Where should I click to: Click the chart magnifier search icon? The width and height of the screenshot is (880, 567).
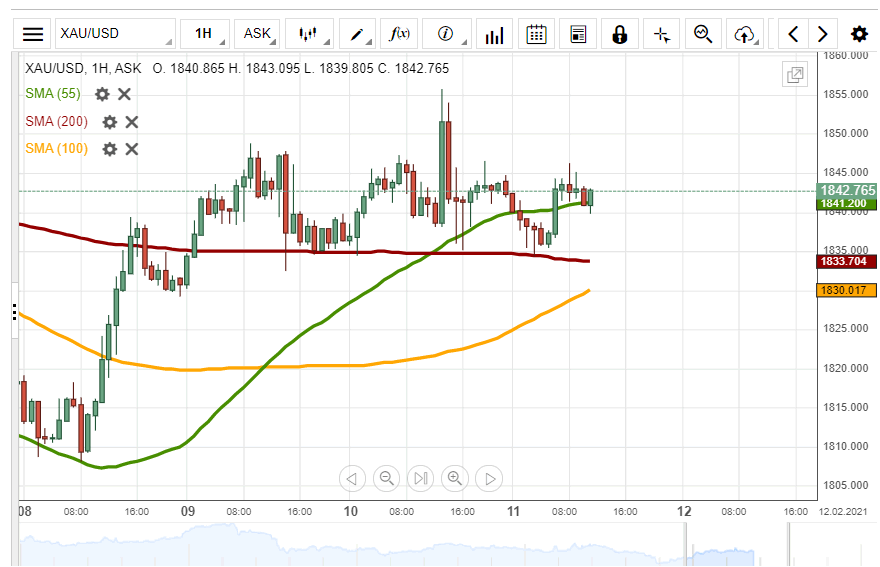point(703,34)
